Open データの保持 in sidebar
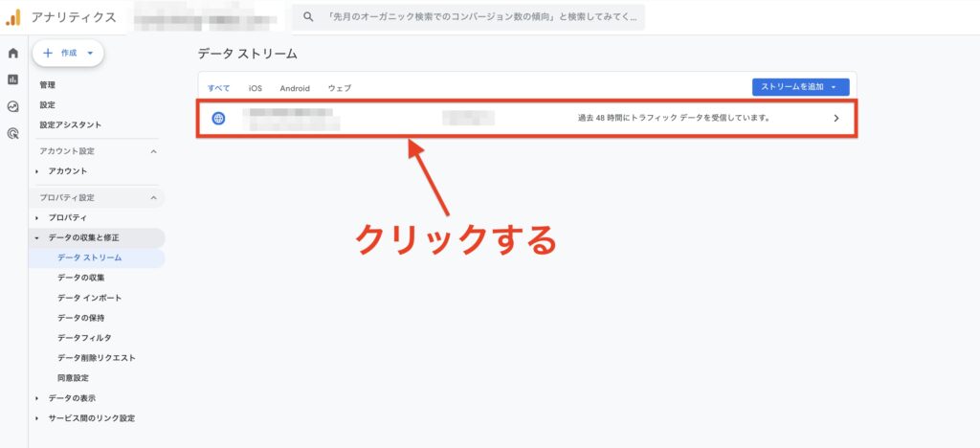Image resolution: width=980 pixels, height=448 pixels. 81,318
